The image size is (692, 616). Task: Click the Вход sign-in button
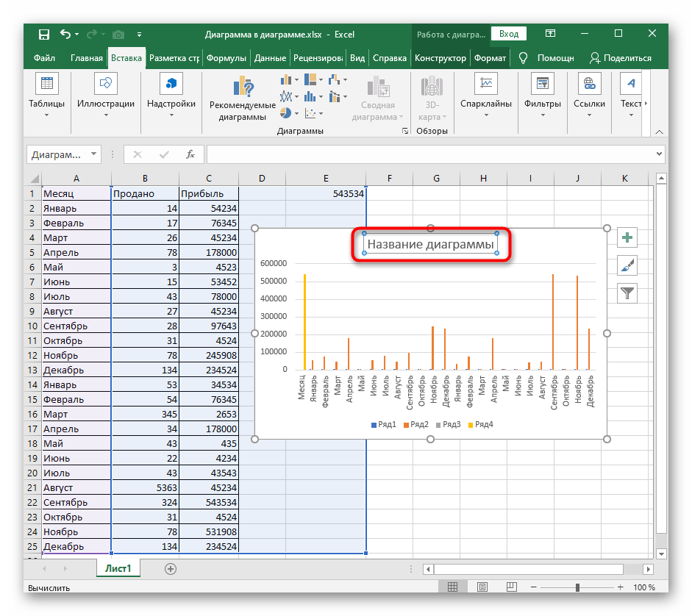tap(509, 34)
